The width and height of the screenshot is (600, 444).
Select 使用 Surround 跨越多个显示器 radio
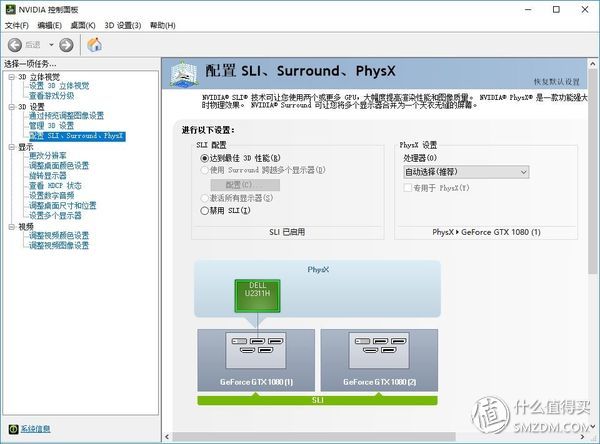204,170
